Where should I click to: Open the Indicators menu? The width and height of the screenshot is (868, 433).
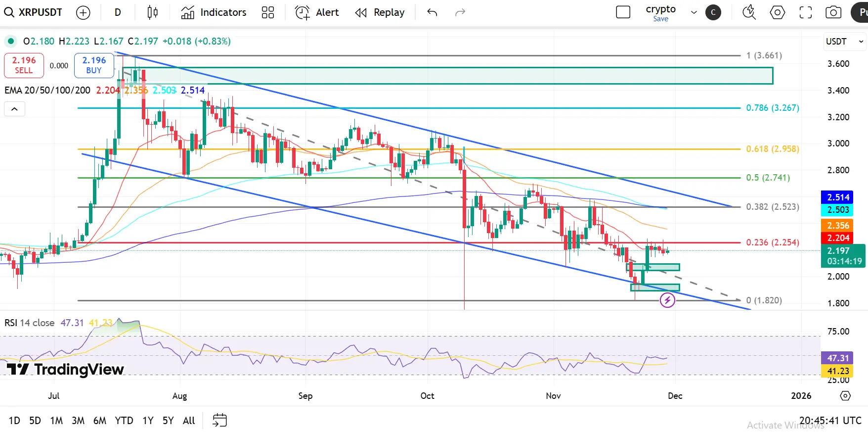point(214,12)
